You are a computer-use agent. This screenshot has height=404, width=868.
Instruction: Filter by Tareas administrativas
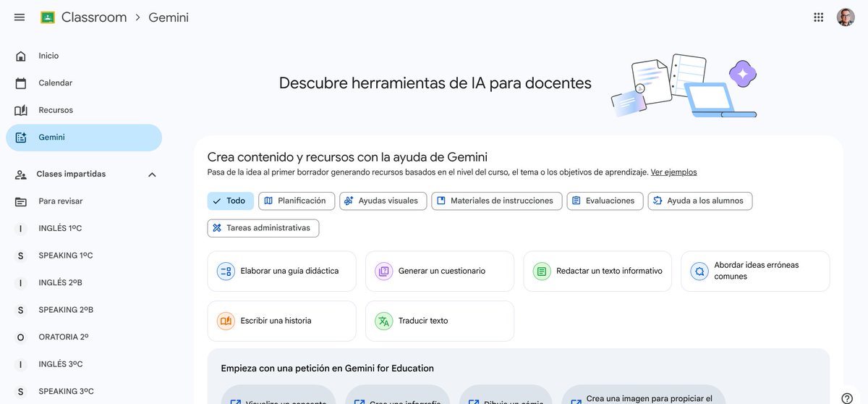(263, 228)
